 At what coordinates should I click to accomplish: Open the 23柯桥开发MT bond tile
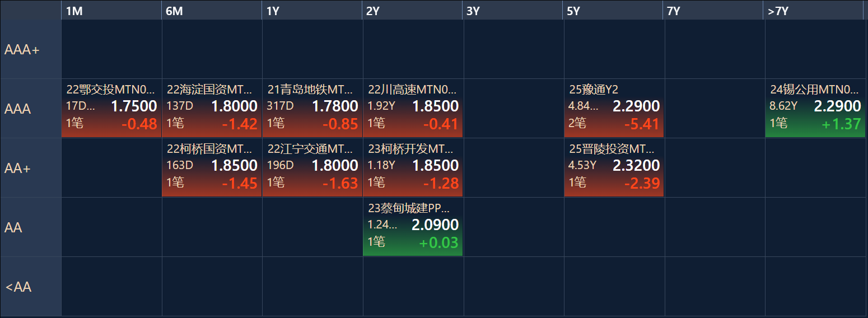click(x=413, y=167)
